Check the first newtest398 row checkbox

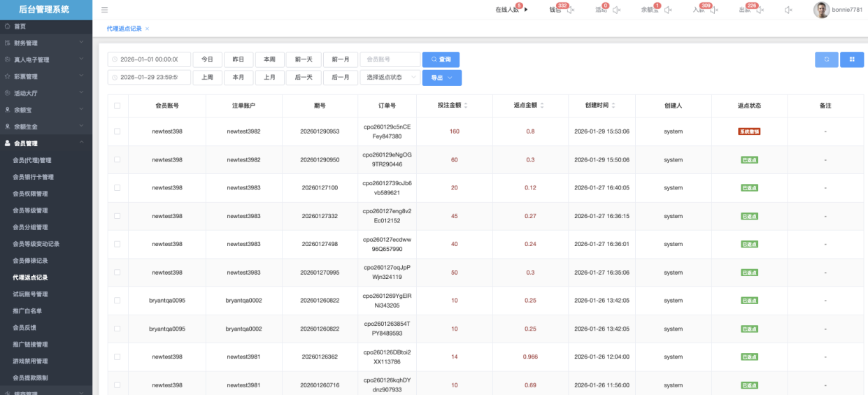pyautogui.click(x=118, y=131)
